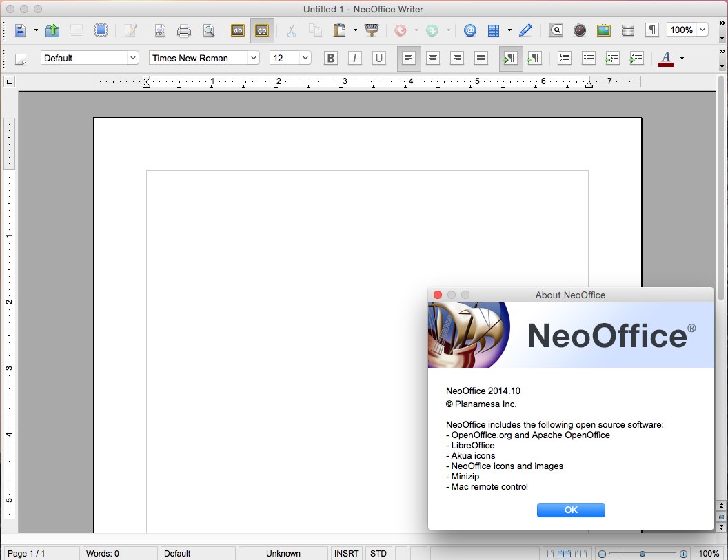Click the blue Save As floppy icon
728x560 pixels.
[101, 30]
